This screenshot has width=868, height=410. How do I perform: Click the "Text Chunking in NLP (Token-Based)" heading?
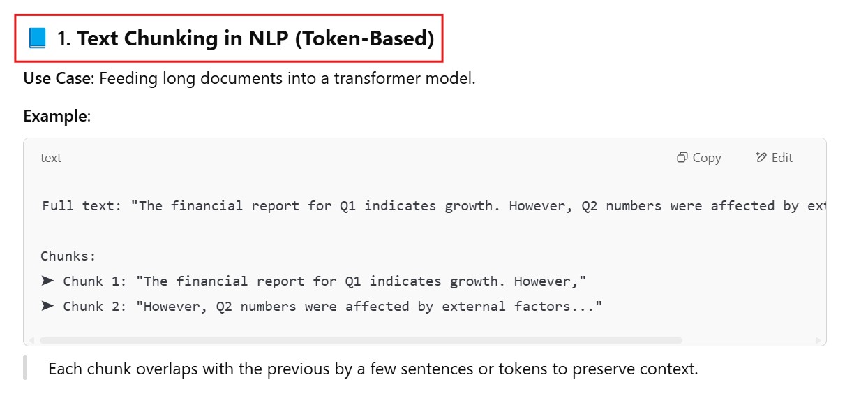coord(255,38)
